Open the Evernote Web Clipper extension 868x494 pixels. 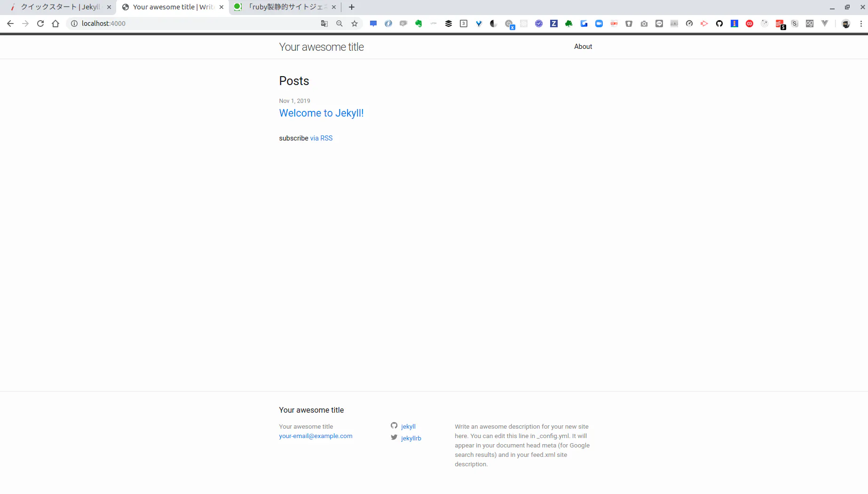click(418, 23)
